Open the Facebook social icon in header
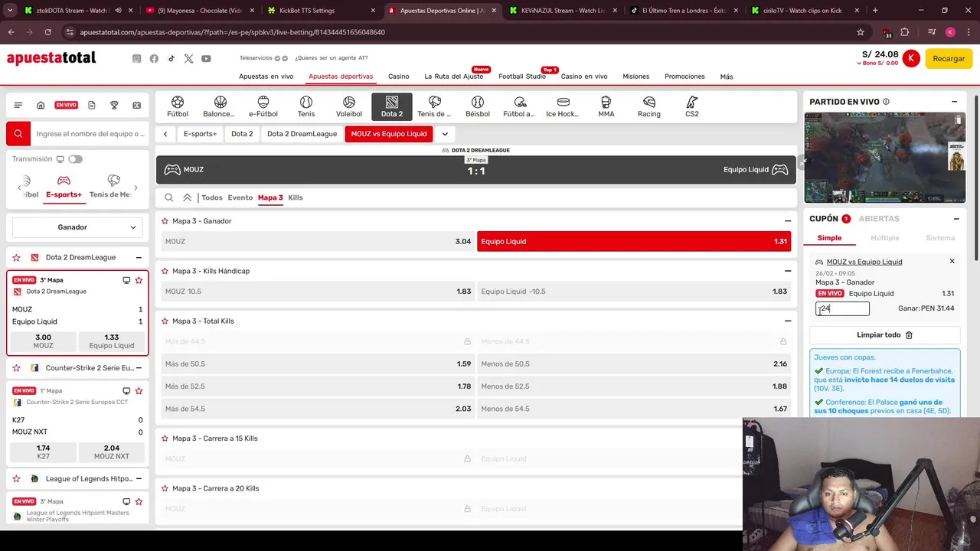This screenshot has width=980, height=551. pos(154,59)
